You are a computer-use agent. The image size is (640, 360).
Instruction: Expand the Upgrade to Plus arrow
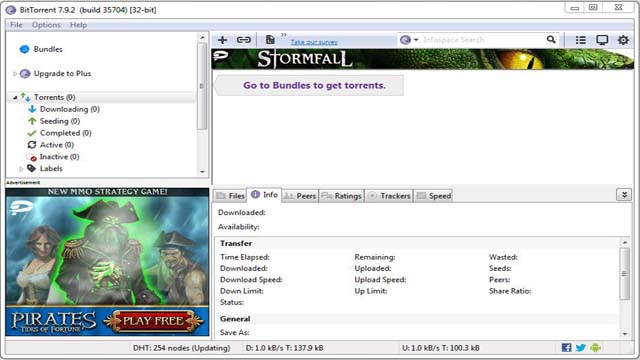point(15,74)
